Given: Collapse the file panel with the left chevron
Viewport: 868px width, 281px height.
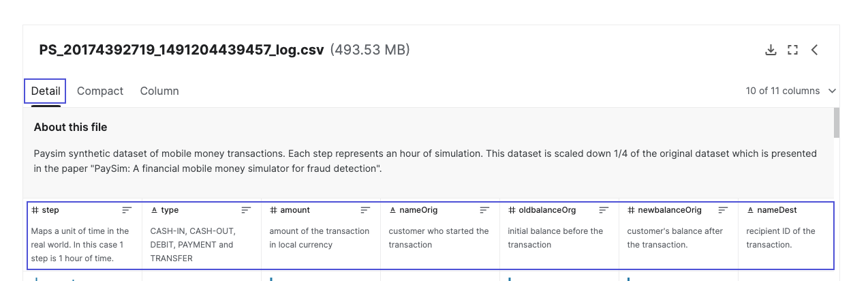Looking at the screenshot, I should point(814,50).
